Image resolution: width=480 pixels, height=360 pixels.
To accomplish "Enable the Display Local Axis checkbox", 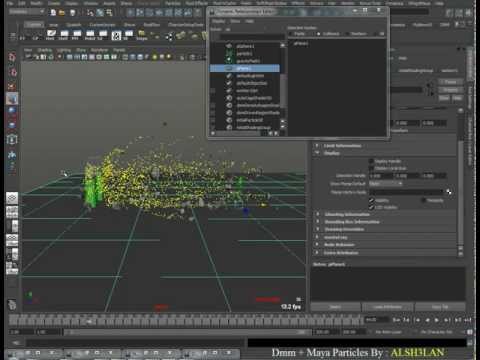I will (371, 168).
